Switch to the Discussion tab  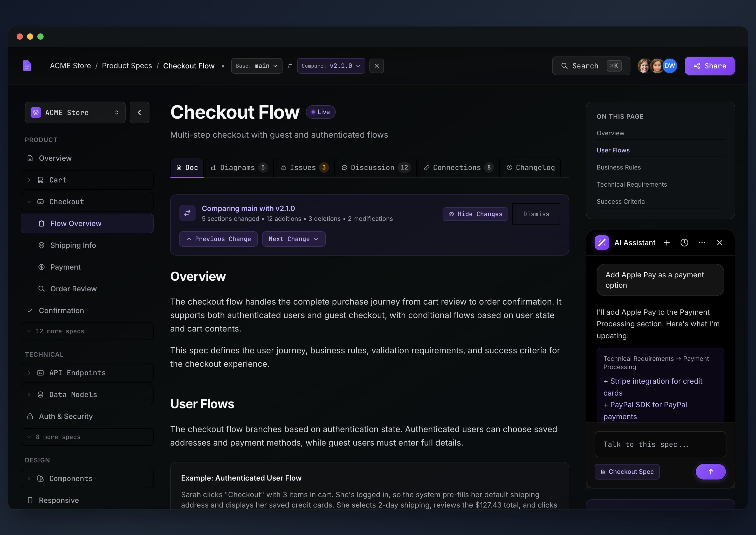click(x=375, y=167)
